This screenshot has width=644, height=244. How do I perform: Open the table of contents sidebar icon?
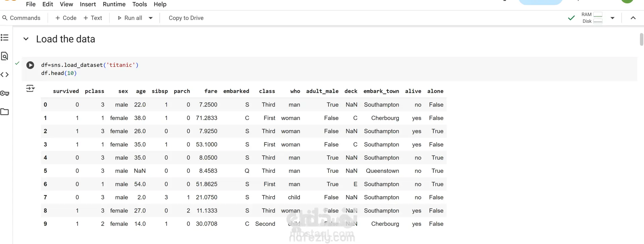pyautogui.click(x=5, y=38)
